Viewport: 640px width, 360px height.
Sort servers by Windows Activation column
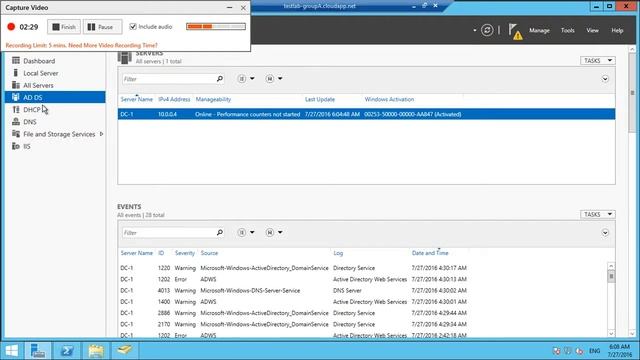click(x=389, y=99)
